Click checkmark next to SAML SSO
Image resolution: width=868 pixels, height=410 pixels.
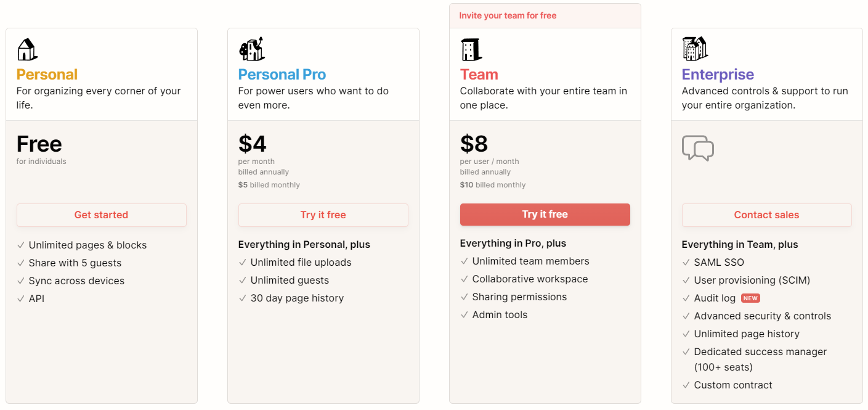686,263
